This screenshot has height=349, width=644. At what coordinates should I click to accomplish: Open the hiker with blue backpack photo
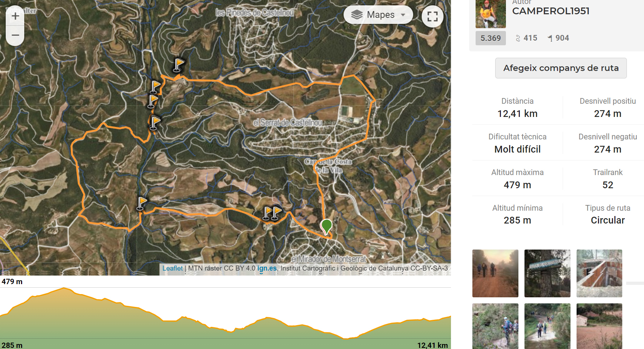point(495,326)
